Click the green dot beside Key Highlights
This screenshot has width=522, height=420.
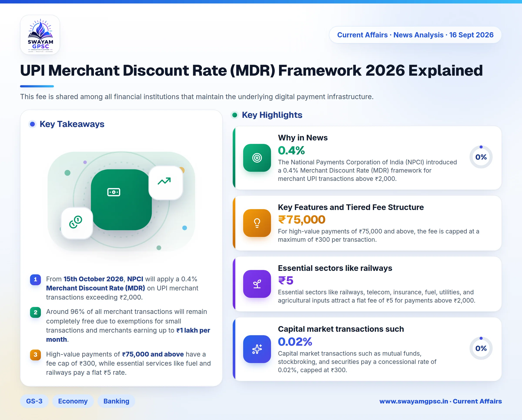234,115
